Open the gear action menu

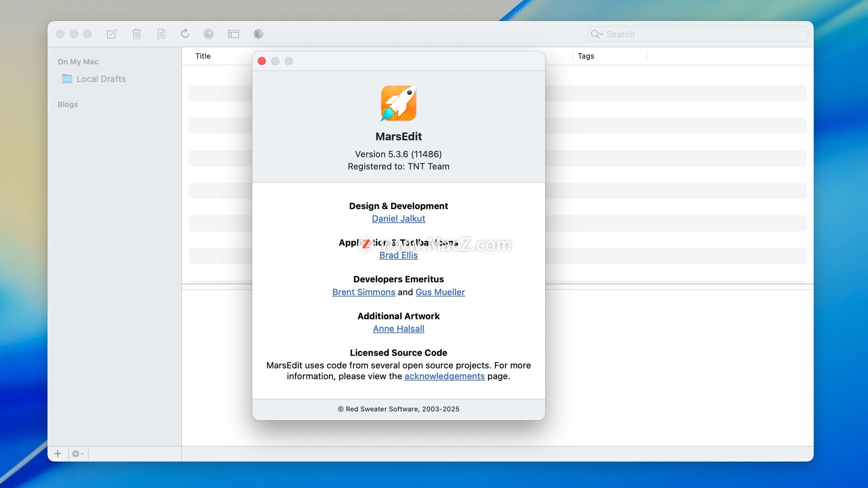tap(78, 454)
